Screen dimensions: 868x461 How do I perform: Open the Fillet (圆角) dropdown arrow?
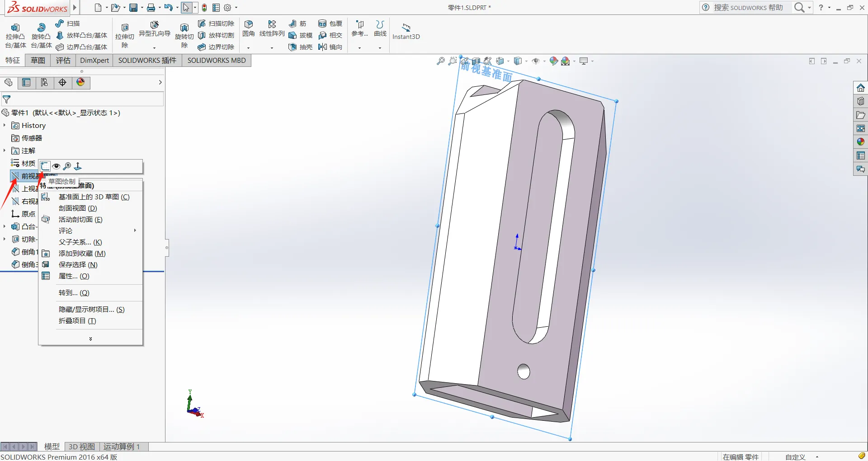(x=248, y=48)
